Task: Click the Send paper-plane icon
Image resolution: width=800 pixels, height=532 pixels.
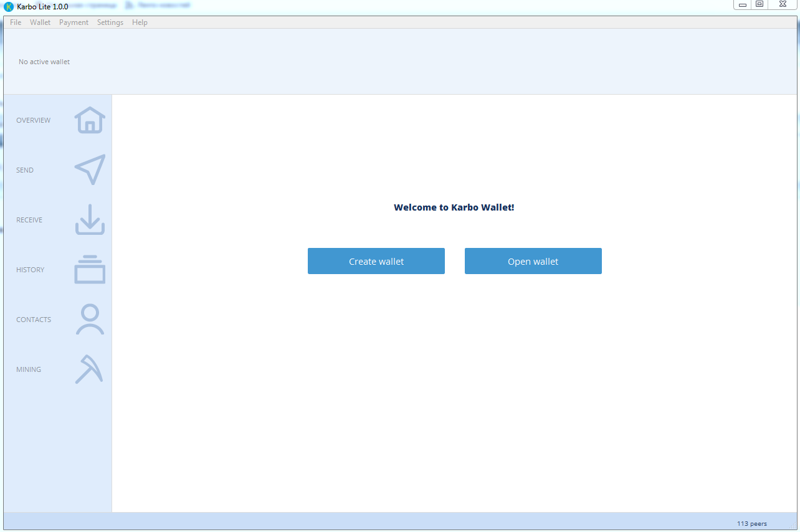Action: (x=90, y=169)
